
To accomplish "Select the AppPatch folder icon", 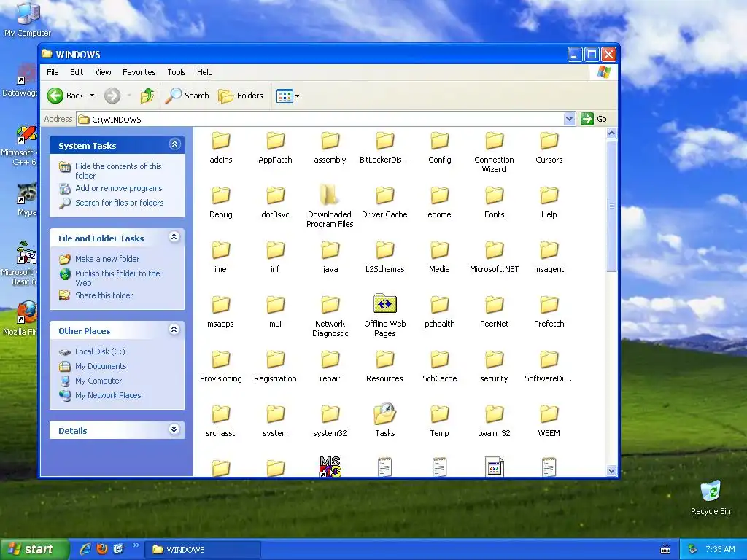I will (275, 141).
